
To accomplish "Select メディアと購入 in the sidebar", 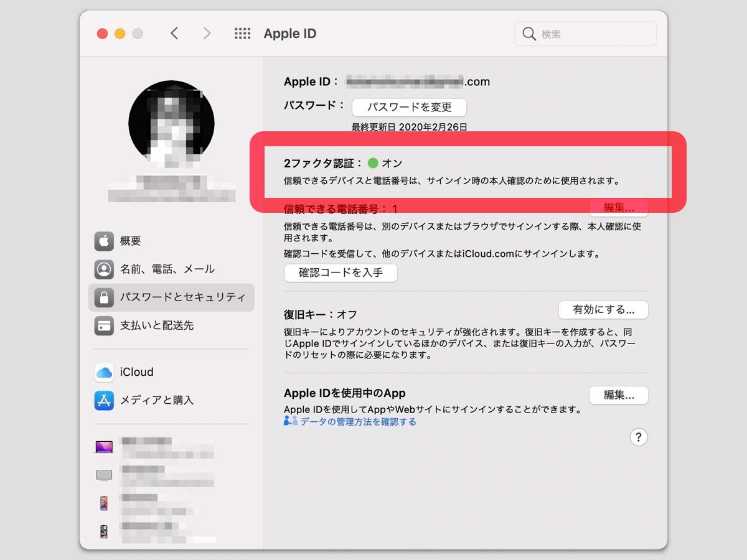I will [x=156, y=400].
